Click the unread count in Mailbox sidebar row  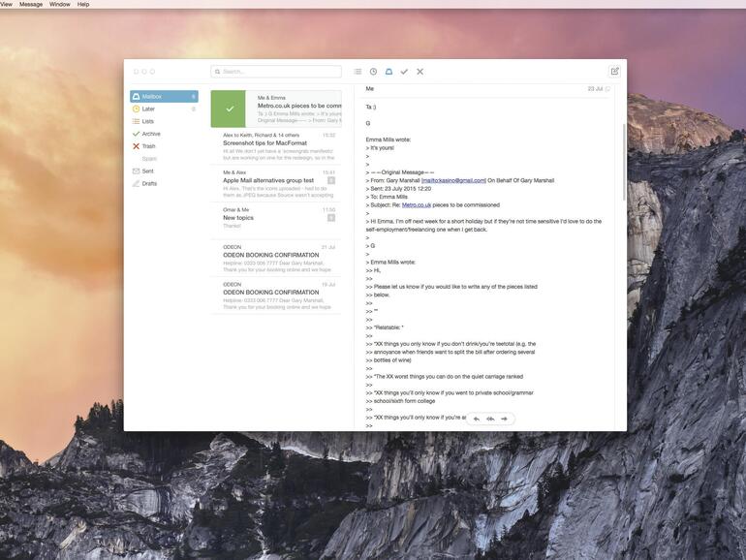click(193, 97)
